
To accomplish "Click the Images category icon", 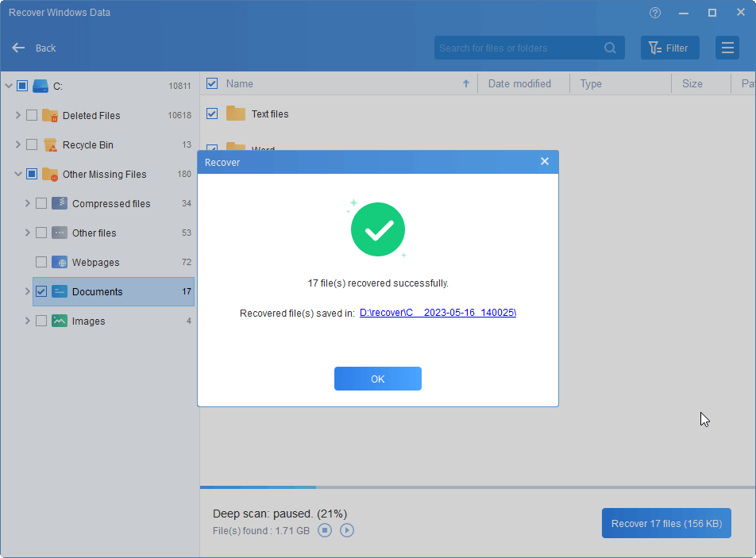I will click(x=60, y=321).
